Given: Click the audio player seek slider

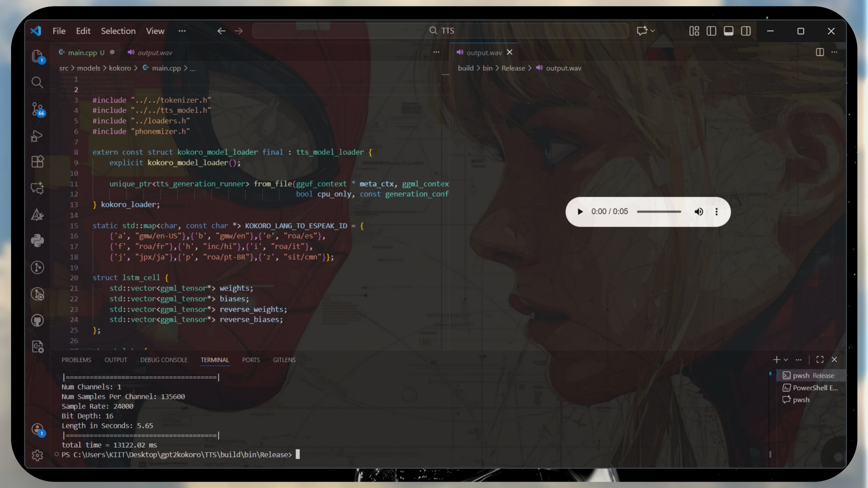Looking at the screenshot, I should point(659,211).
